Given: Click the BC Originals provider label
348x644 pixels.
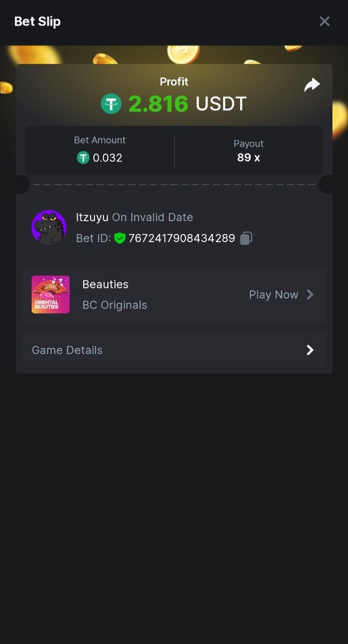Looking at the screenshot, I should click(115, 305).
